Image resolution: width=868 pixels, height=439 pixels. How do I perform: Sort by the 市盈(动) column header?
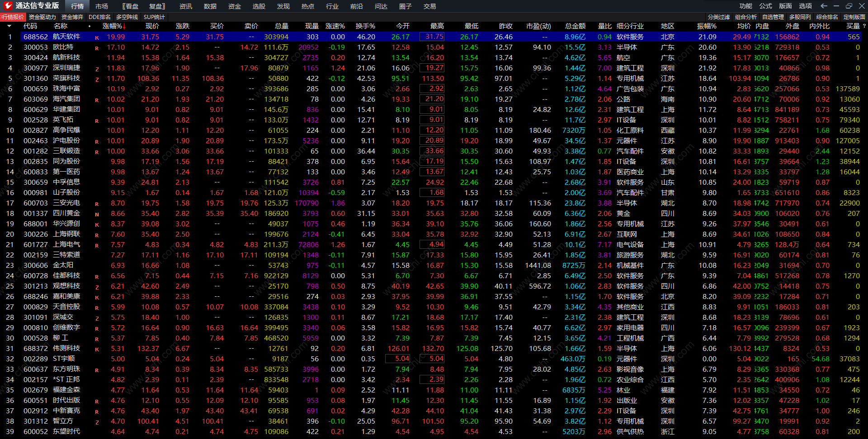(x=538, y=26)
